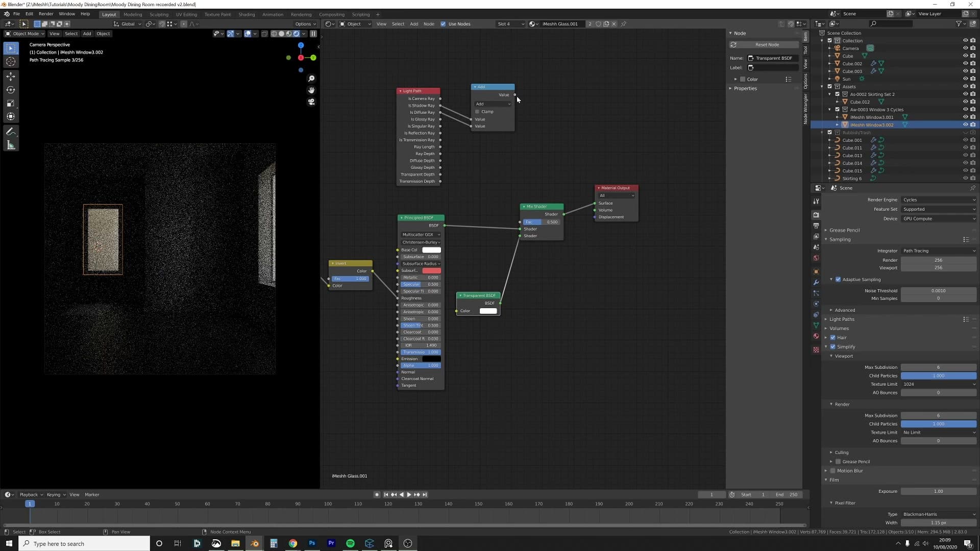Toggle Adaptive Sampling checkbox
The height and width of the screenshot is (551, 980).
click(x=838, y=280)
